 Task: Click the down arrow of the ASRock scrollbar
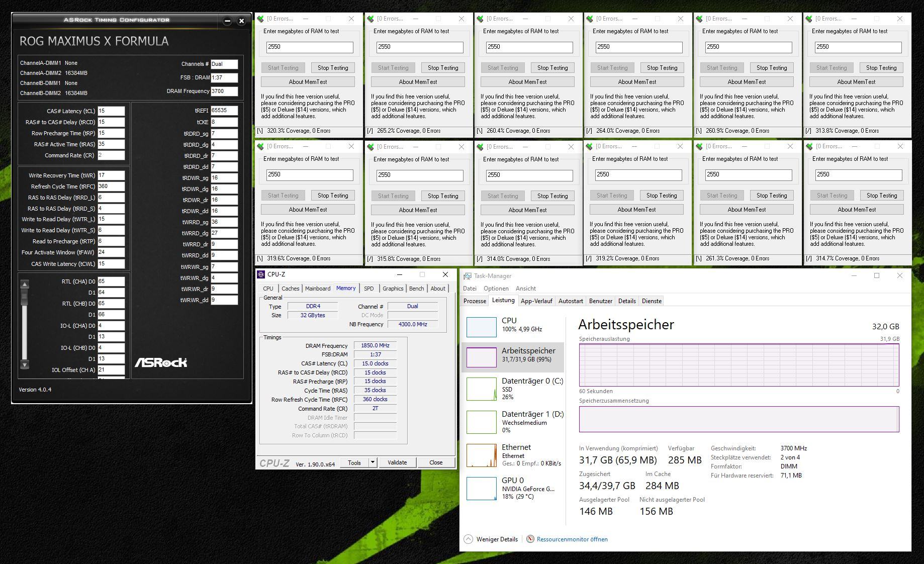[24, 364]
